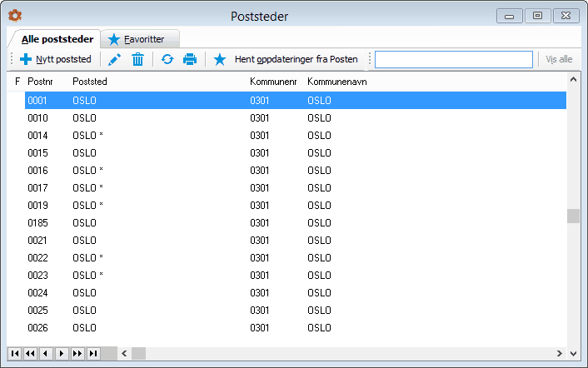Maximize the Poststeder window
Viewport: 588px width, 368px height.
tap(537, 16)
